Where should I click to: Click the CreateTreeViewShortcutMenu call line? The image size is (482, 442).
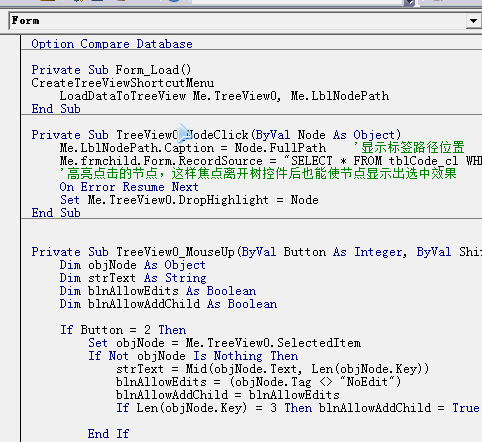(123, 83)
